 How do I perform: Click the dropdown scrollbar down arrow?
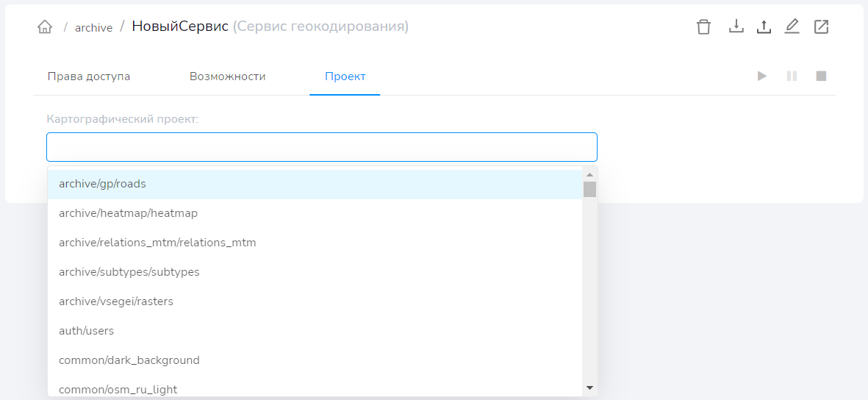click(x=589, y=387)
